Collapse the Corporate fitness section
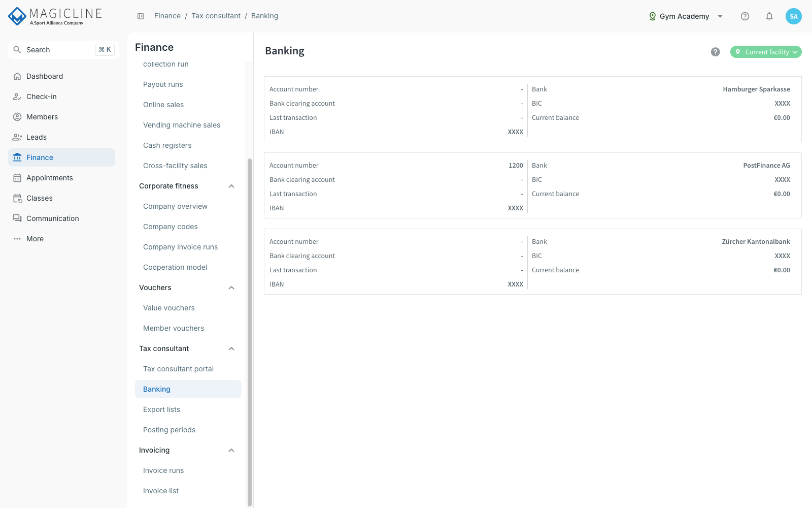Image resolution: width=812 pixels, height=508 pixels. [231, 186]
